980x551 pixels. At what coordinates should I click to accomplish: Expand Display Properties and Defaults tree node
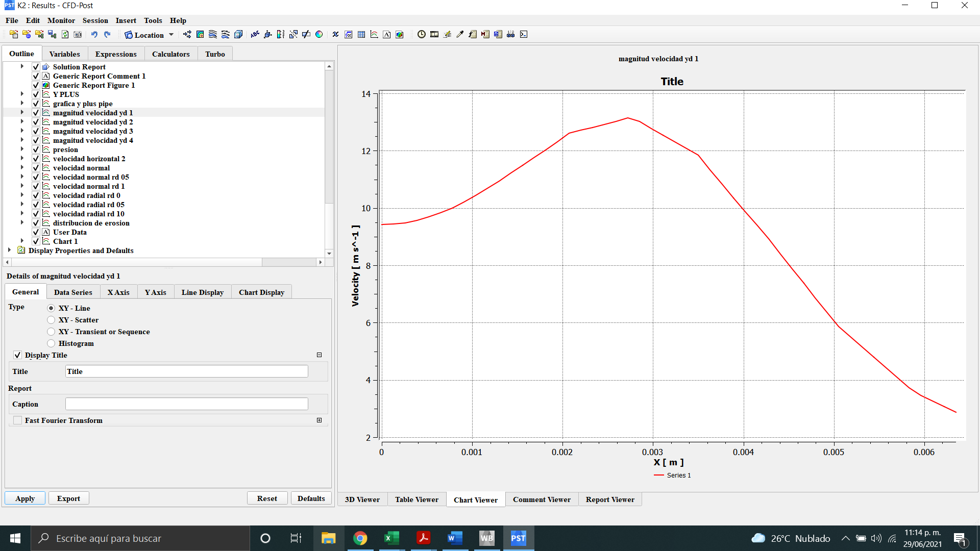(10, 250)
